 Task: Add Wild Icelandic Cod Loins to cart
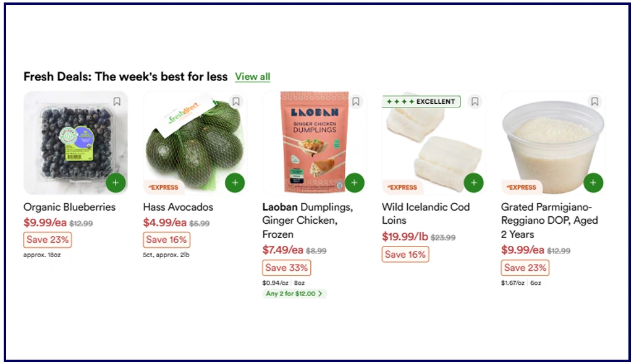[474, 183]
